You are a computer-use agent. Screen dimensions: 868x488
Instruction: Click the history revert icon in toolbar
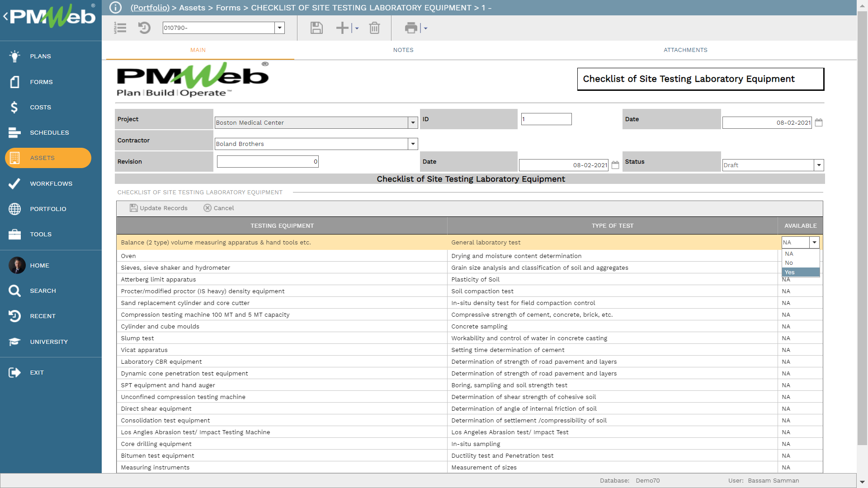[144, 28]
